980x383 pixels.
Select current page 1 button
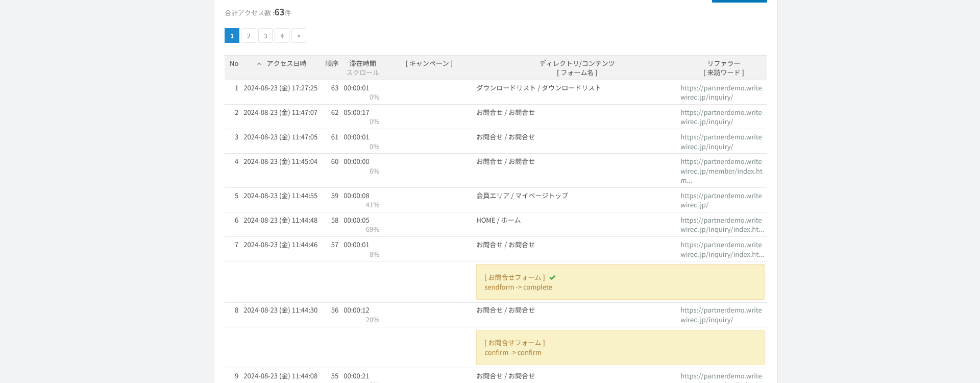pyautogui.click(x=232, y=36)
